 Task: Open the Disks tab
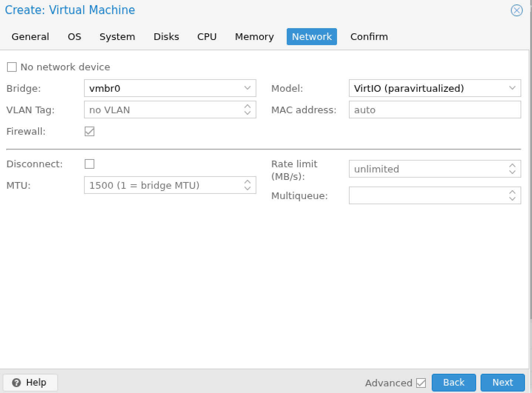tap(166, 37)
